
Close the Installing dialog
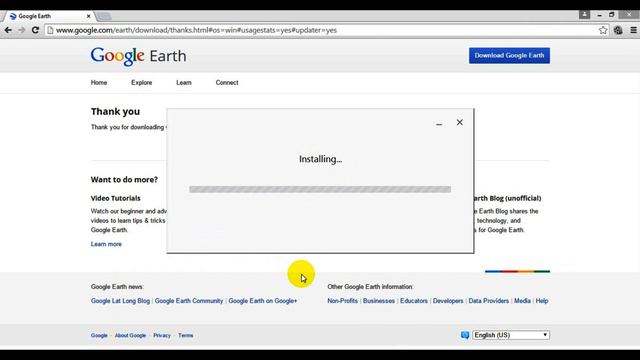pos(460,122)
